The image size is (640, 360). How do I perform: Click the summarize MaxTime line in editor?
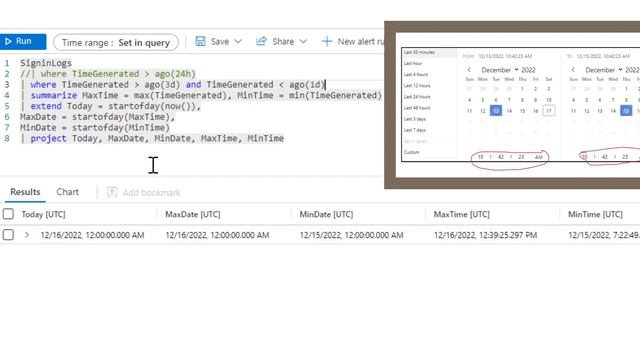[201, 95]
